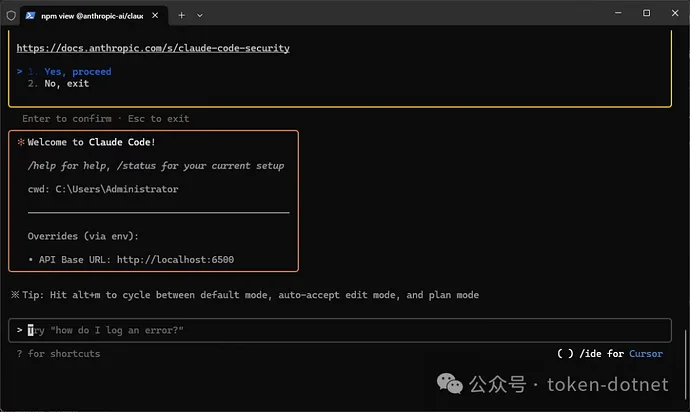Select the "Yes, proceed" option
690x412 pixels.
[77, 72]
